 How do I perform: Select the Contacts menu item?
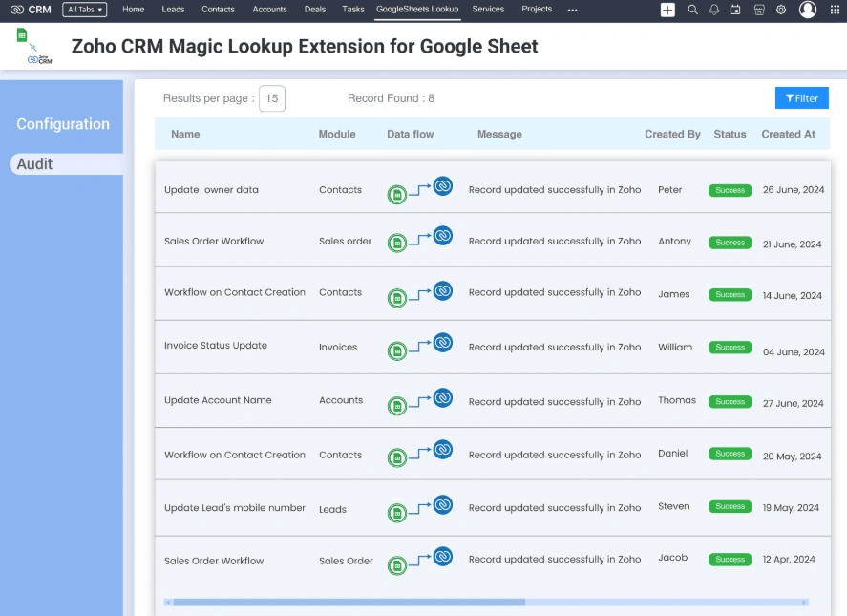pyautogui.click(x=218, y=9)
